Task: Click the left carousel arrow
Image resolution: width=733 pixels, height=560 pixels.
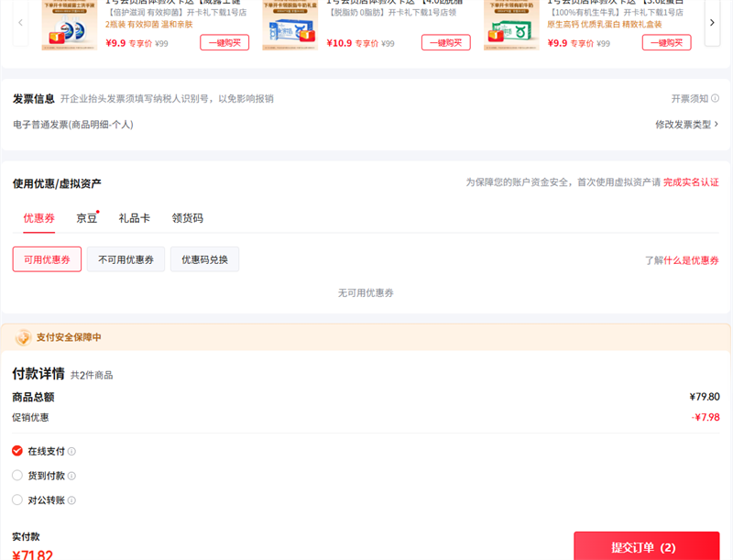Action: (x=20, y=22)
